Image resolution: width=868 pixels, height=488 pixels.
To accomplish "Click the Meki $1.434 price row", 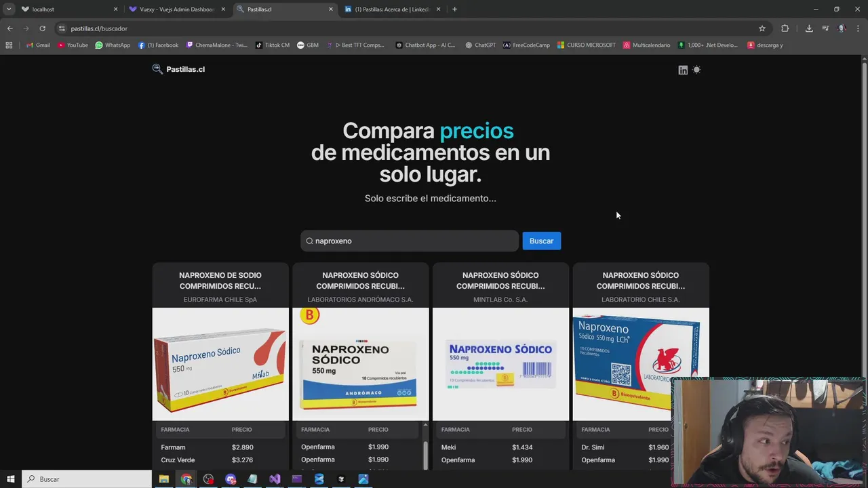I will [x=500, y=447].
